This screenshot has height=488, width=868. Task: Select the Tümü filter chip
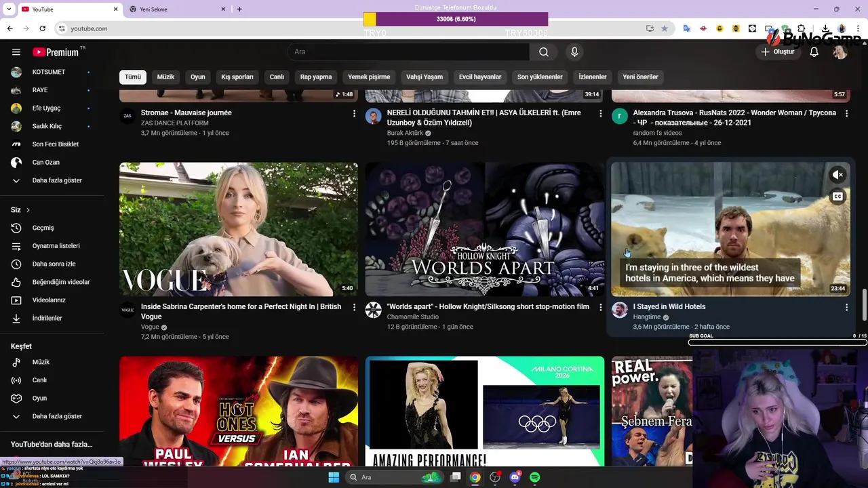click(133, 77)
